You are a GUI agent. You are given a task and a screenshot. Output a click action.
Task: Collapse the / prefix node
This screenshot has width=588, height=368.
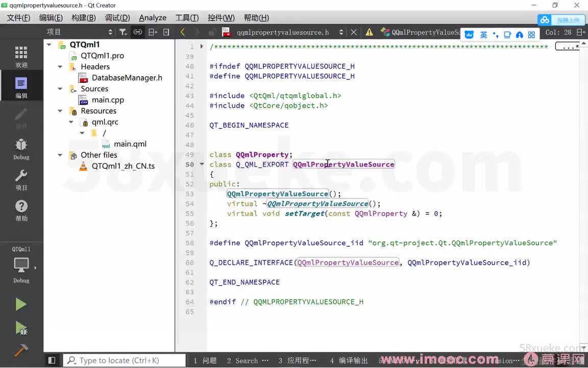tap(82, 133)
